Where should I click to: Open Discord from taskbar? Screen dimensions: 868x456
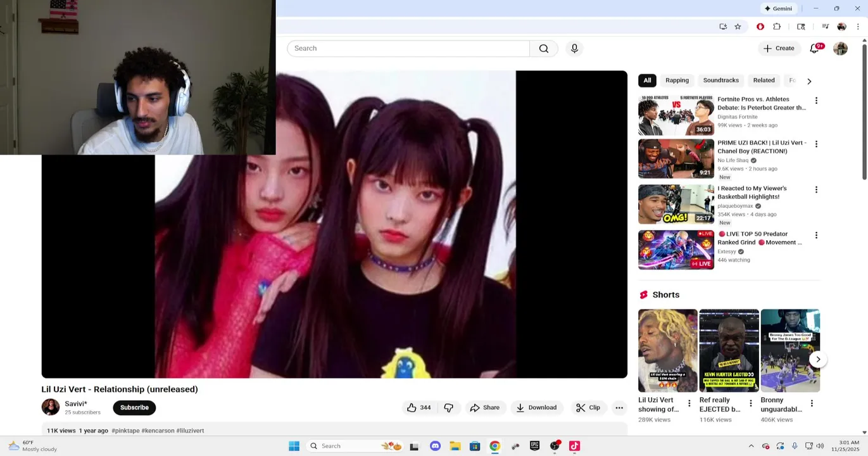point(435,446)
